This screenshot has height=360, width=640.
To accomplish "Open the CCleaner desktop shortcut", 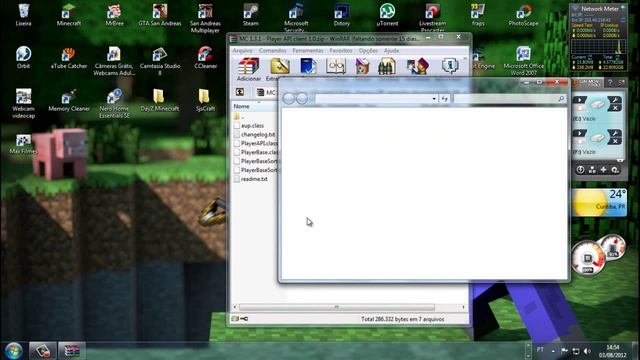I will 205,58.
